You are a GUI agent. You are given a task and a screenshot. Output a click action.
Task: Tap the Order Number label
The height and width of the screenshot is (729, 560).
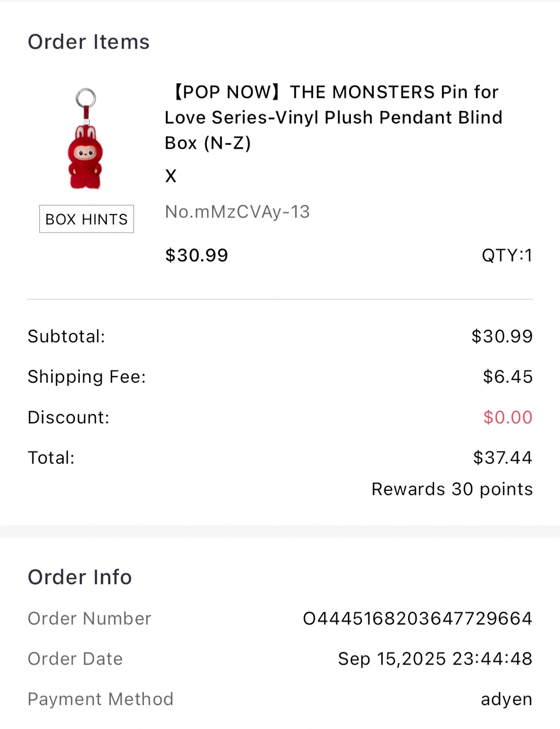[89, 618]
